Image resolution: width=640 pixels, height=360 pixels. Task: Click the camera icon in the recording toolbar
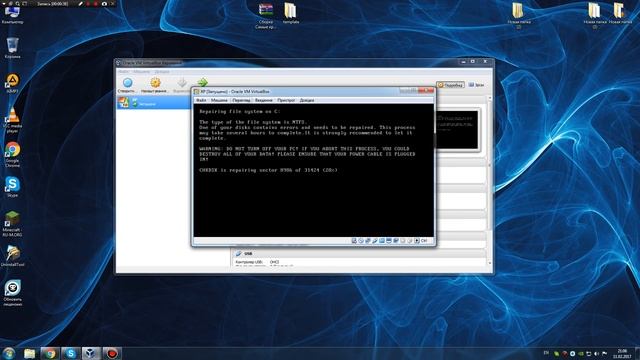pyautogui.click(x=104, y=4)
